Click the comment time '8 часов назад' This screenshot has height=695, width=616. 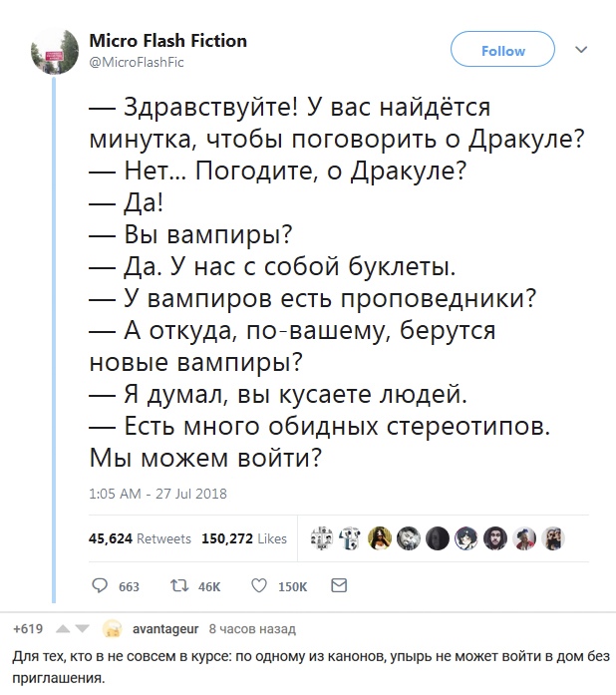251,629
